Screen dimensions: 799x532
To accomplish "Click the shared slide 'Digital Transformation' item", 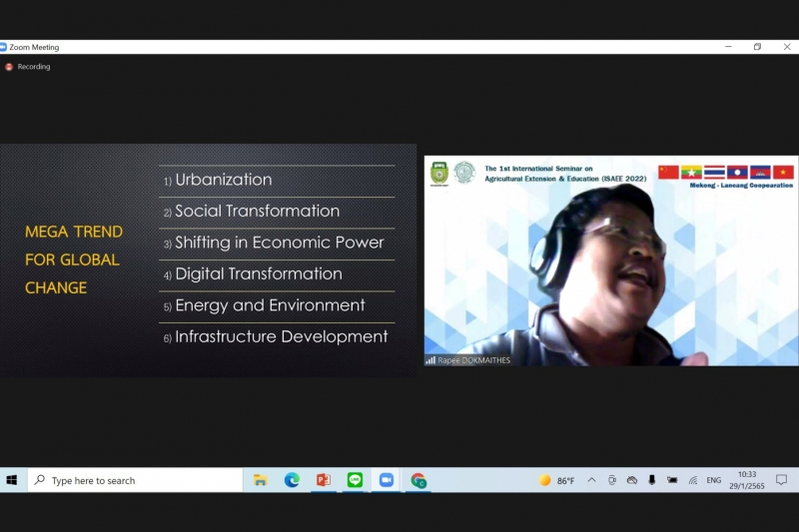I will pyautogui.click(x=258, y=273).
